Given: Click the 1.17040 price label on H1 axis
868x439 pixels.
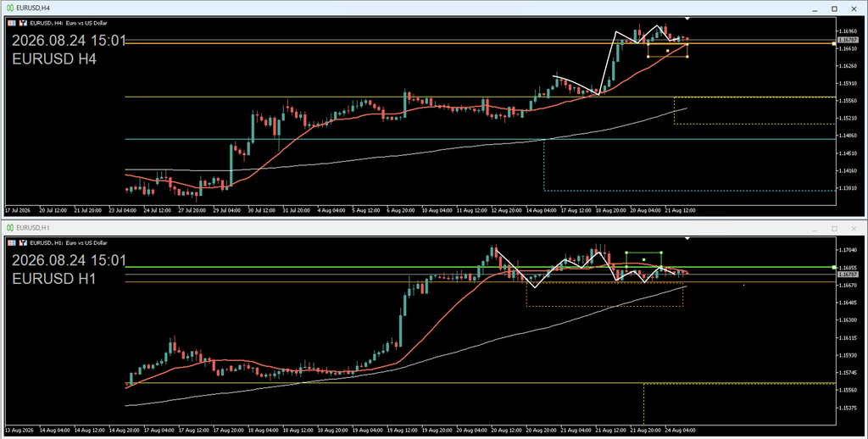Looking at the screenshot, I should click(848, 250).
